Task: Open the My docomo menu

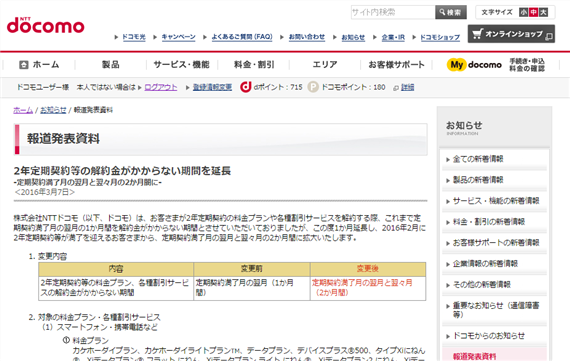Action: point(496,65)
